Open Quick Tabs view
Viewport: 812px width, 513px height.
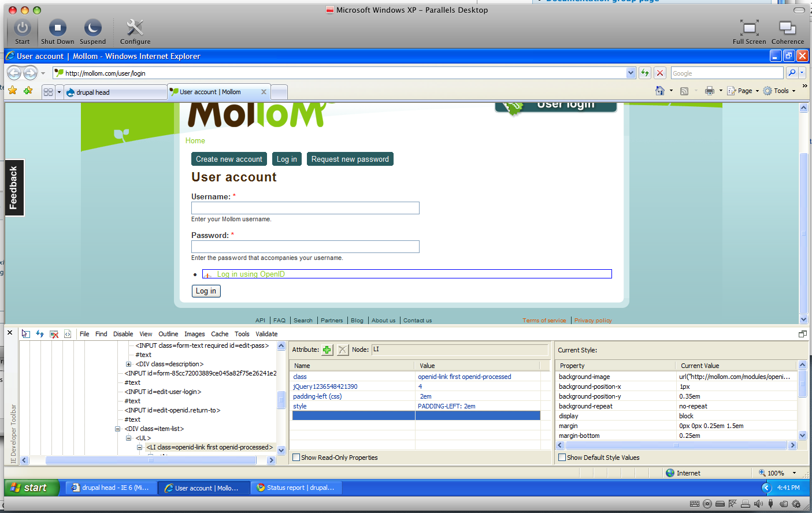tap(48, 92)
